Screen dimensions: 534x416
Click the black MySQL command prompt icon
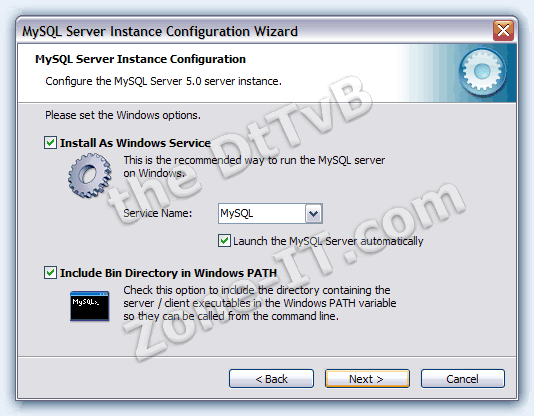pos(90,306)
